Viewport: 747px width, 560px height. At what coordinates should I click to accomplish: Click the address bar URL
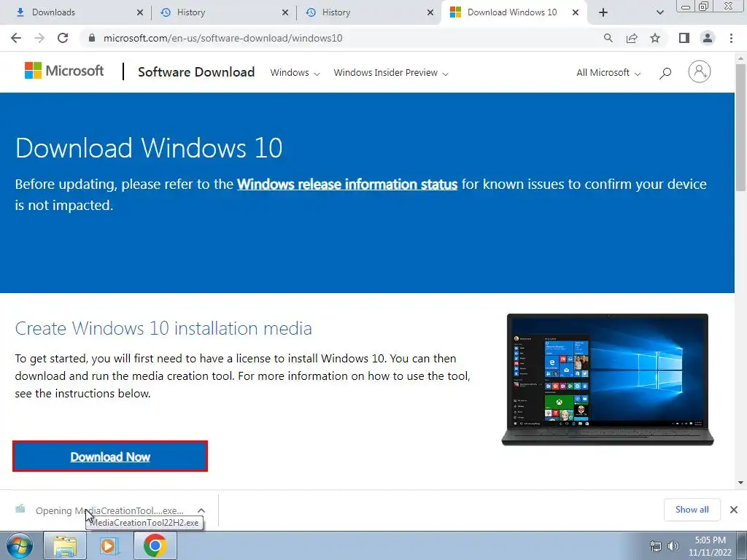[x=223, y=38]
